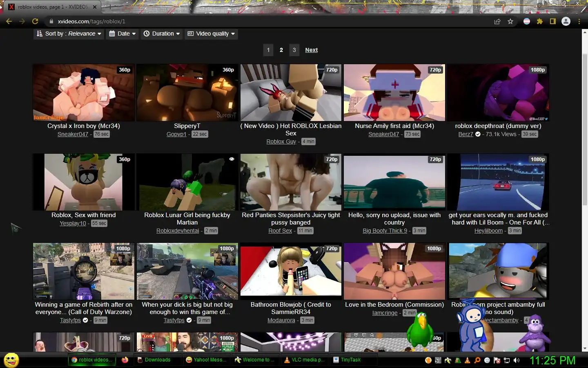Open the Call of Duty Warzone Rebirth thumbnail

[x=83, y=271]
